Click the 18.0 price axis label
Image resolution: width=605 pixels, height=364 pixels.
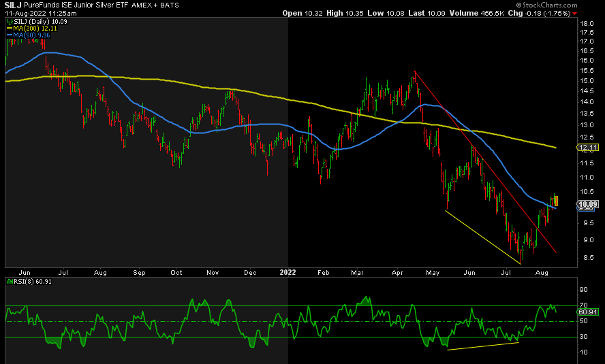[587, 23]
